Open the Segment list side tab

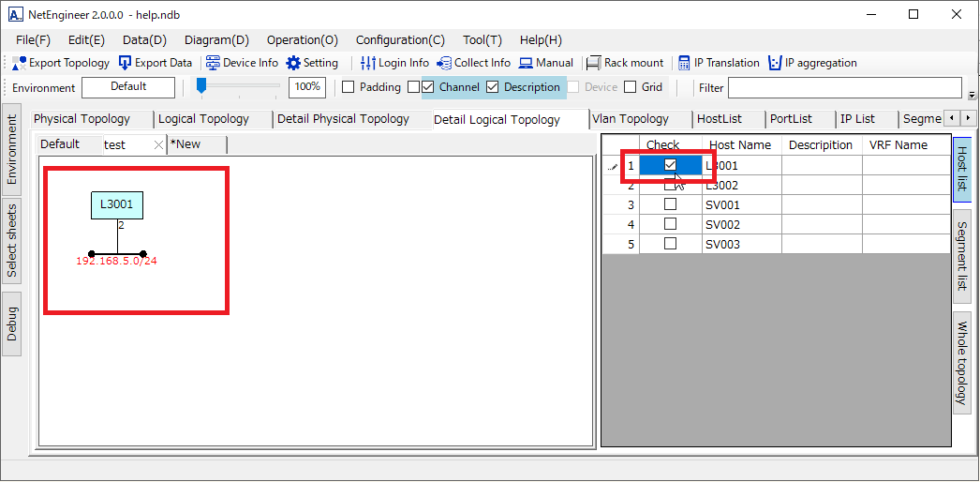pos(962,256)
